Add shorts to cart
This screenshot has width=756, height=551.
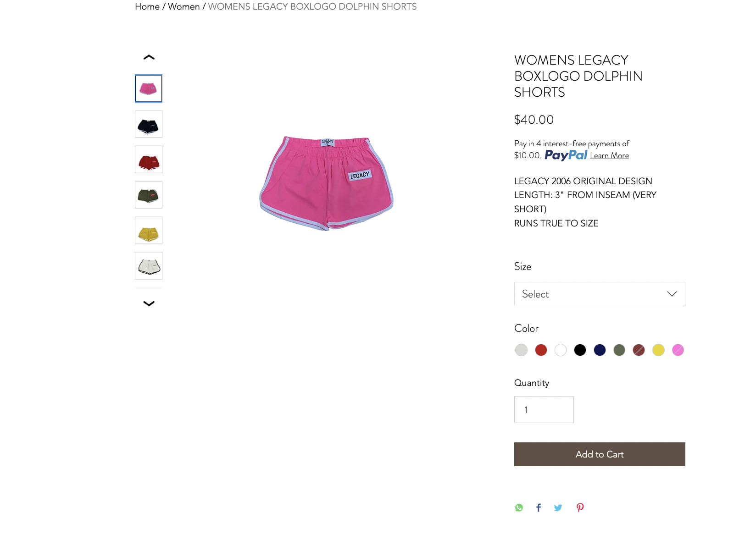(600, 454)
